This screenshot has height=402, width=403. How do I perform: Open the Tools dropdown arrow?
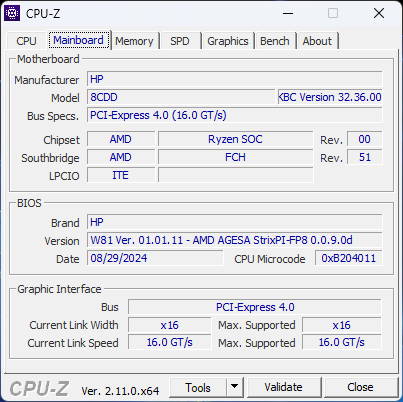click(x=235, y=387)
